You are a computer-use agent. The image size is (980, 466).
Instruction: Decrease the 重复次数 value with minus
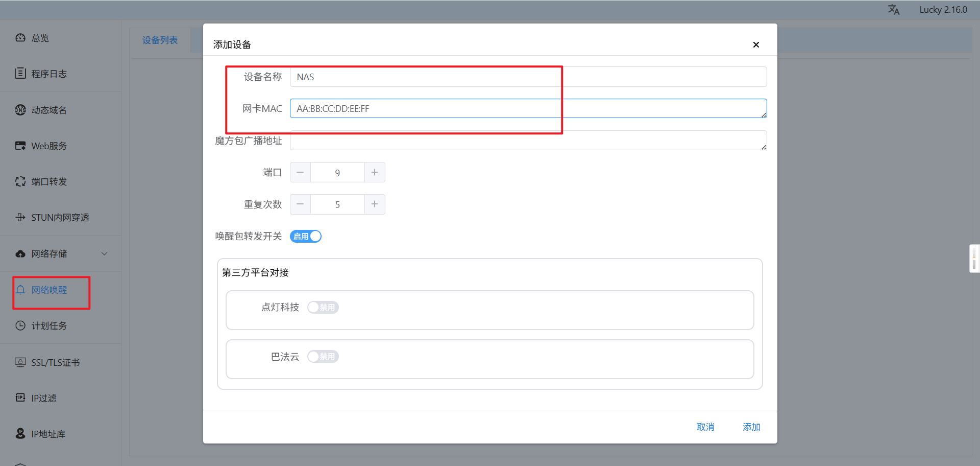click(x=300, y=204)
